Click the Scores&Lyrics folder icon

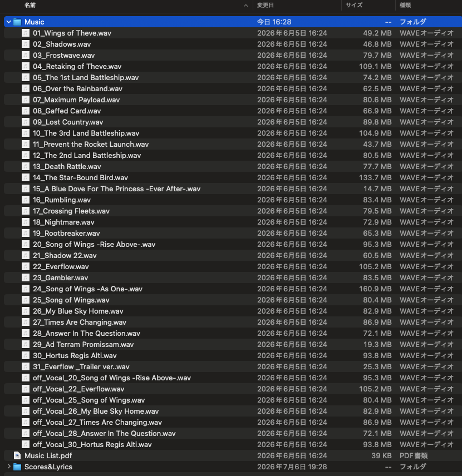(x=17, y=467)
